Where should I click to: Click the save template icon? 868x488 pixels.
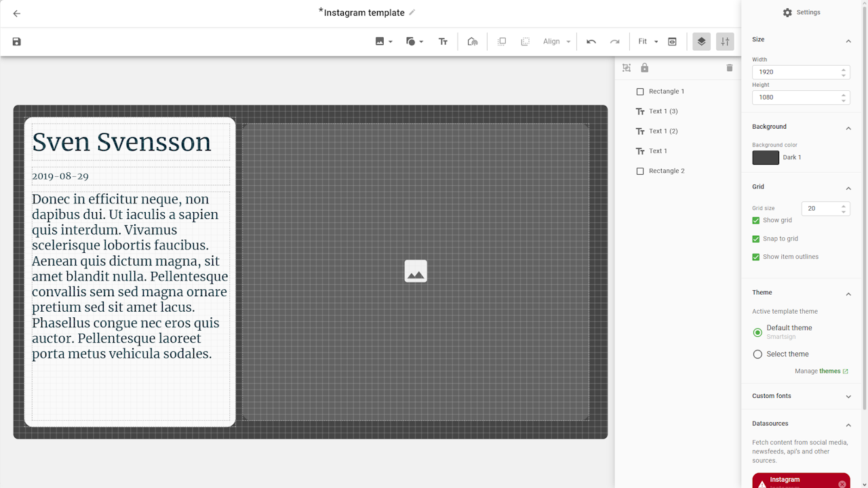[x=17, y=42]
